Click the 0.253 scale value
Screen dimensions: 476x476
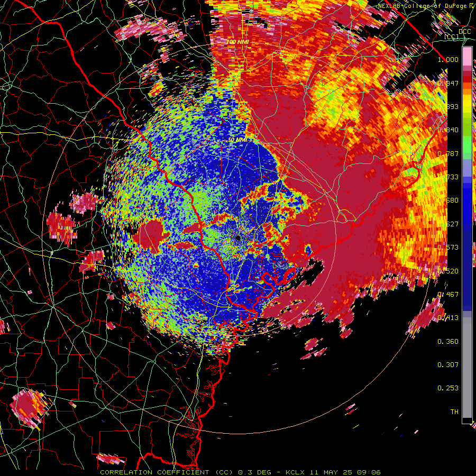tap(448, 388)
